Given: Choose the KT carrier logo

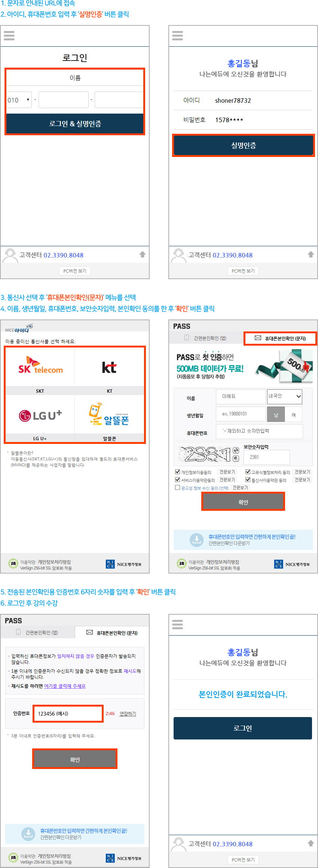Looking at the screenshot, I should click(109, 367).
